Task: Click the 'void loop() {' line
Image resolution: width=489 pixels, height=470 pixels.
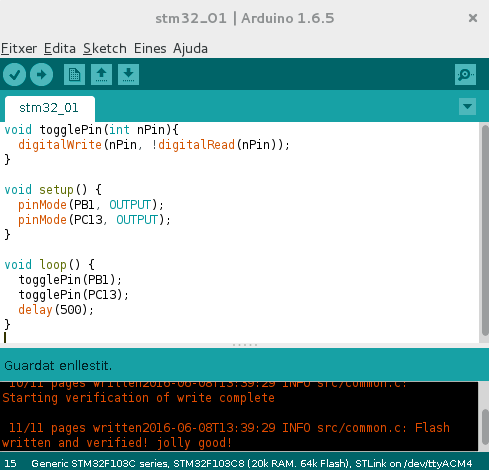Action: tap(50, 265)
